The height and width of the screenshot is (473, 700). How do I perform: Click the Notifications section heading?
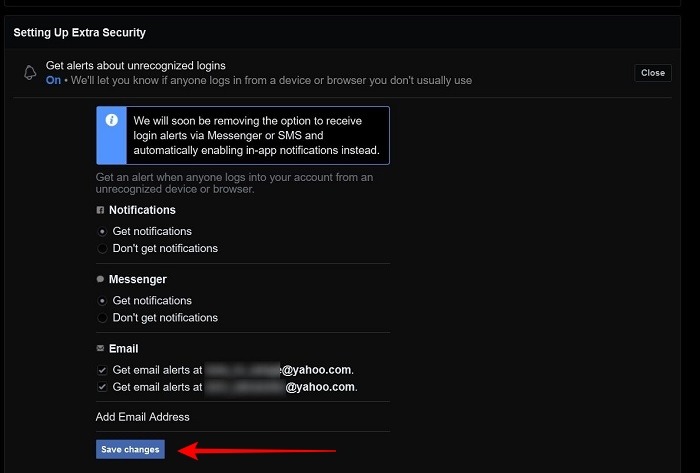(x=142, y=210)
